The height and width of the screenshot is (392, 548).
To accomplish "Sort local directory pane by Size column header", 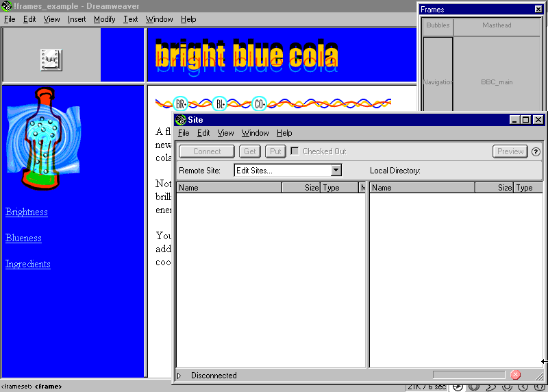I will (495, 188).
